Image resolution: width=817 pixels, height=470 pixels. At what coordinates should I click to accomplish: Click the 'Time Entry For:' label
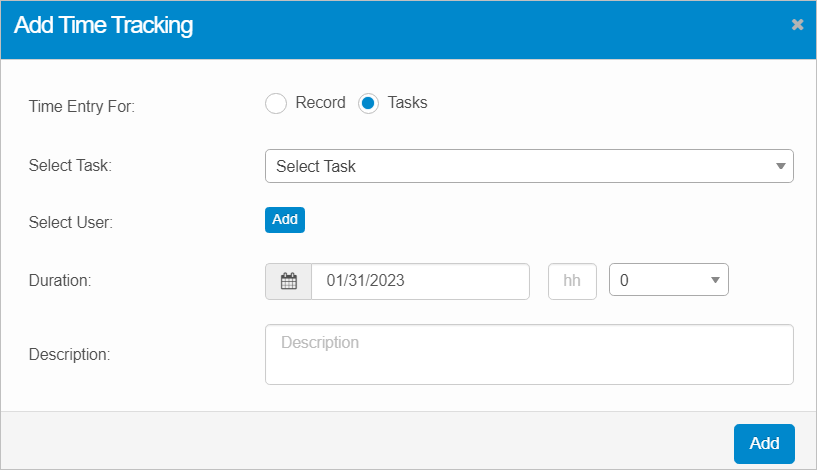pyautogui.click(x=82, y=107)
